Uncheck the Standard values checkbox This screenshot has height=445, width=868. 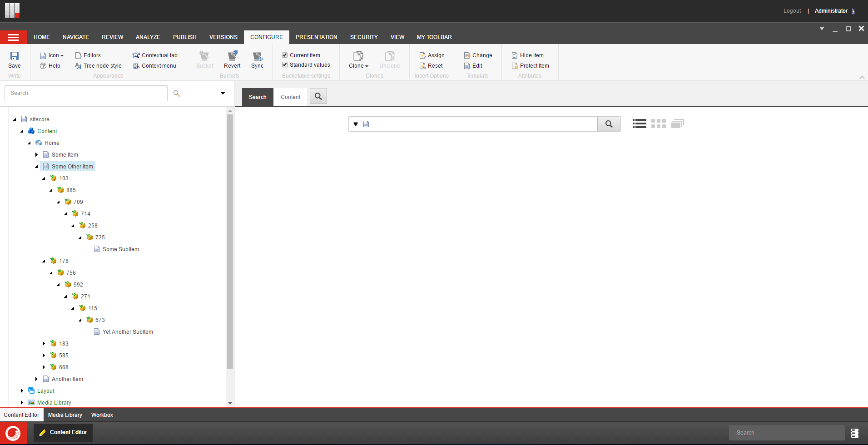(x=285, y=64)
